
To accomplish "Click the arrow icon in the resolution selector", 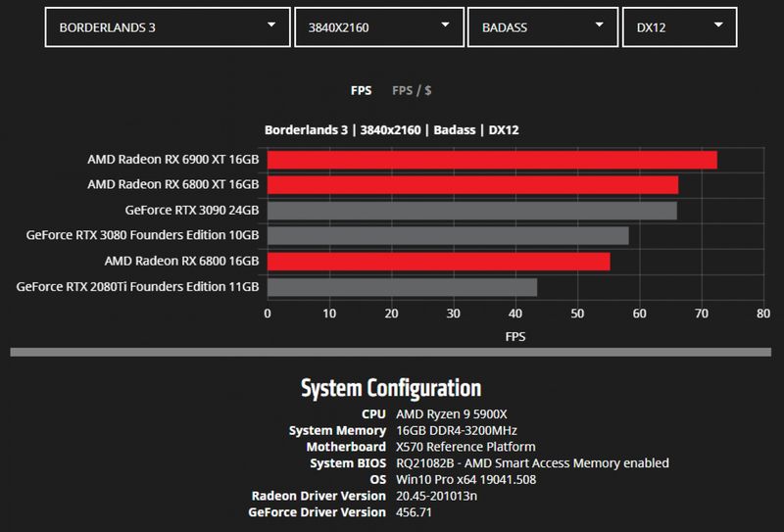I will [x=445, y=24].
